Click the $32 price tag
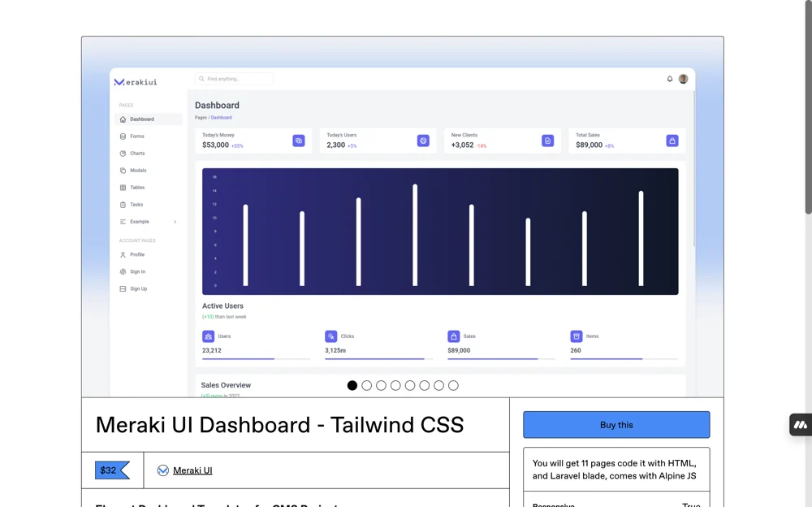 coord(112,470)
